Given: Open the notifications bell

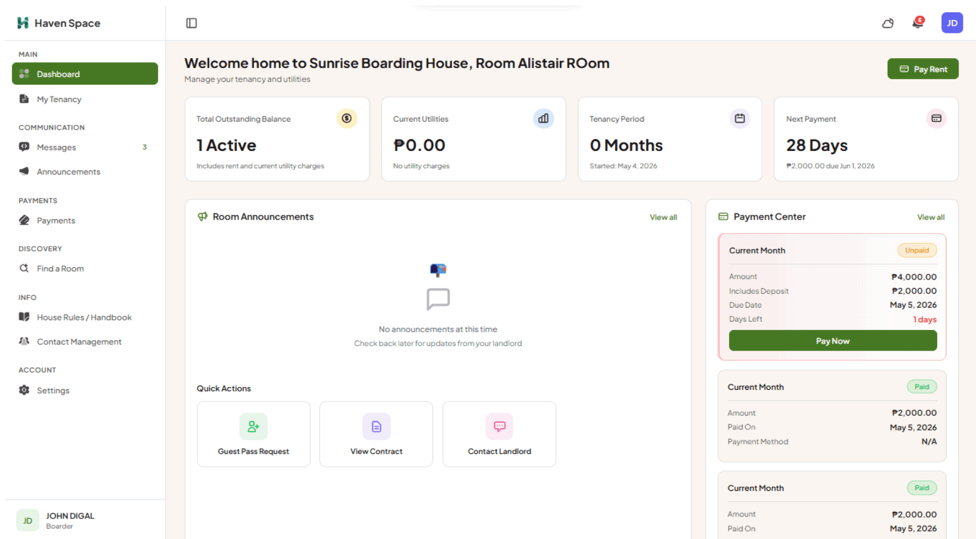Looking at the screenshot, I should point(918,23).
